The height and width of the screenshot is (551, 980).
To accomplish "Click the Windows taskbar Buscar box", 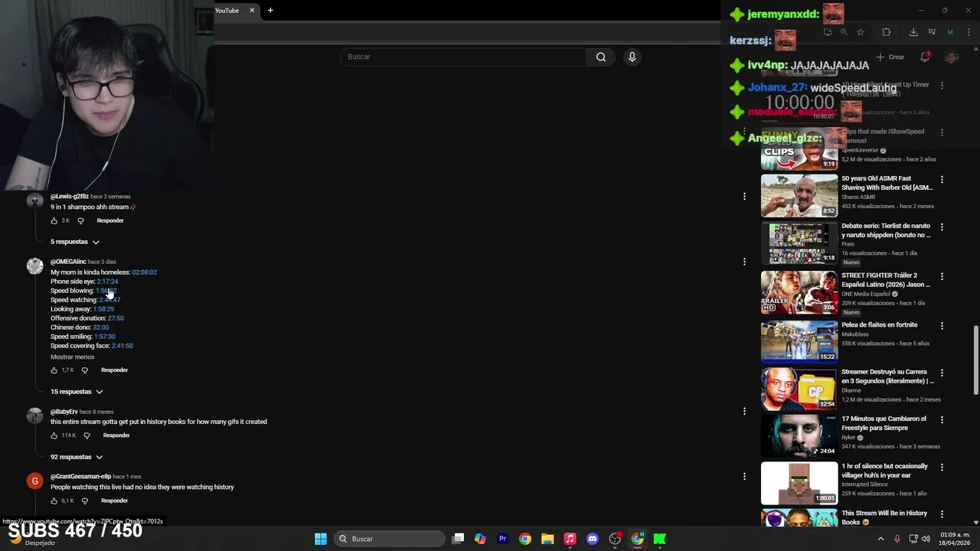I will [x=390, y=539].
